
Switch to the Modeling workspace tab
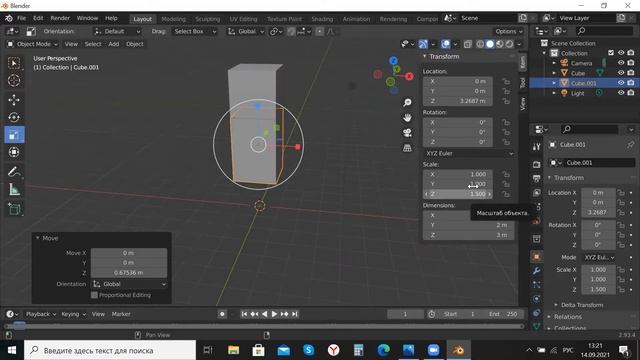(x=173, y=19)
